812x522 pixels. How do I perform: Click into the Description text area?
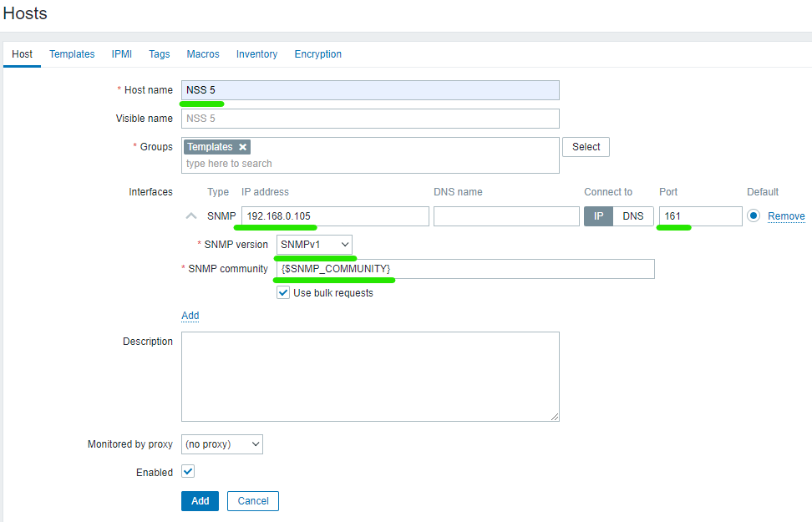370,376
